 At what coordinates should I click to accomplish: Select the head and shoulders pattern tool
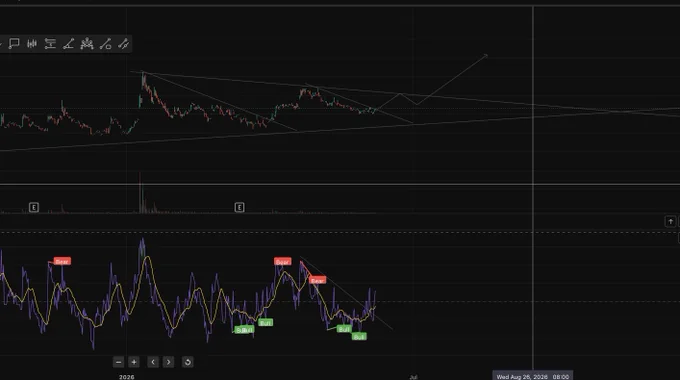click(87, 43)
